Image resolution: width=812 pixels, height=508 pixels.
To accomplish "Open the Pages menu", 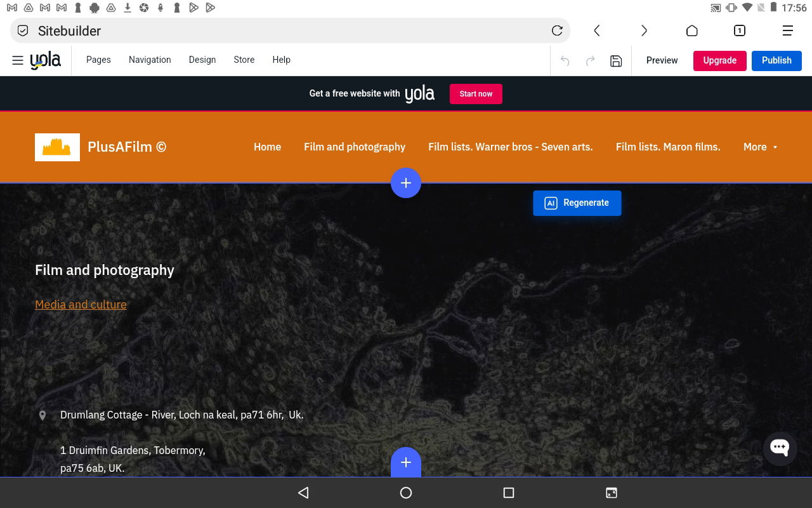I will tap(98, 60).
